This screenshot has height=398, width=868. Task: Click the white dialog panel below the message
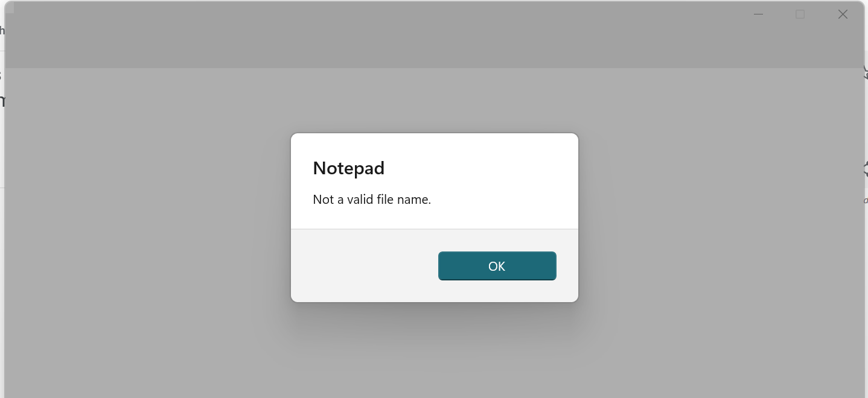coord(435,218)
